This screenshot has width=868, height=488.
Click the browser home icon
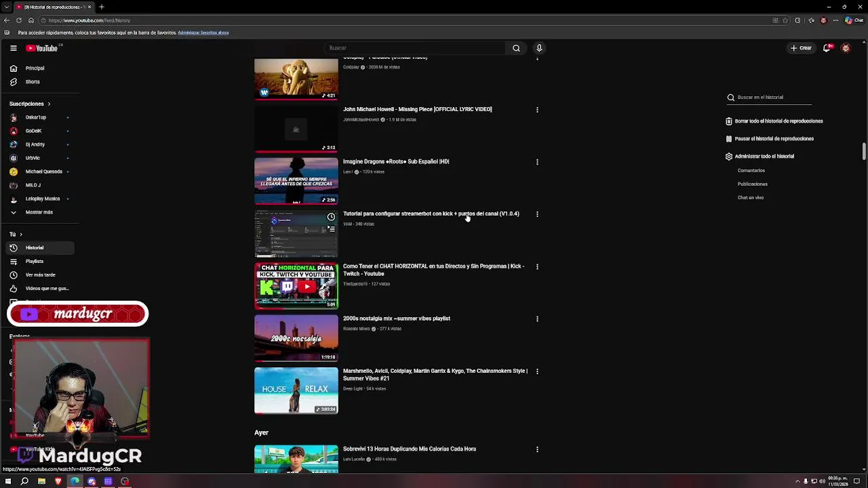pyautogui.click(x=31, y=20)
